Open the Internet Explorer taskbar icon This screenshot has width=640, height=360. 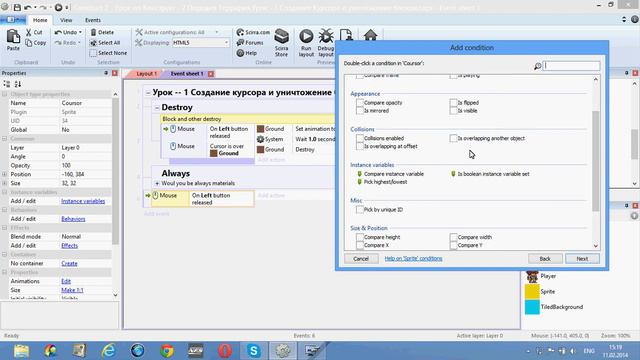tap(109, 351)
